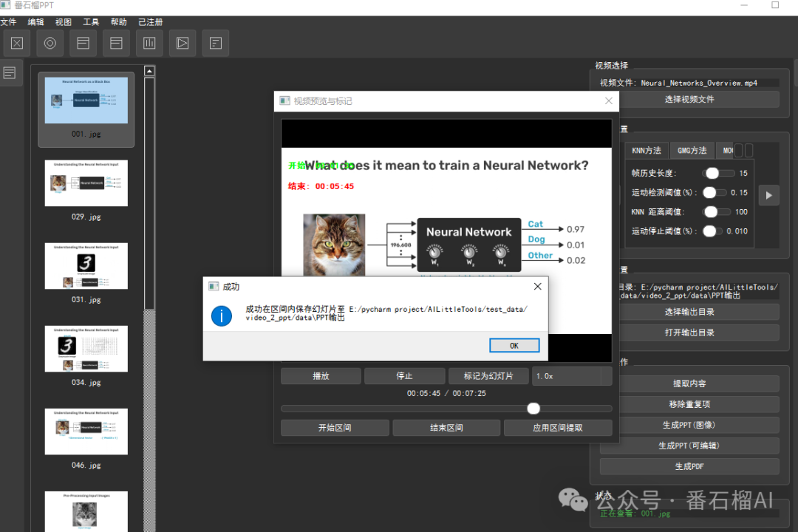Click the 应用区间提取 button

coord(558,428)
